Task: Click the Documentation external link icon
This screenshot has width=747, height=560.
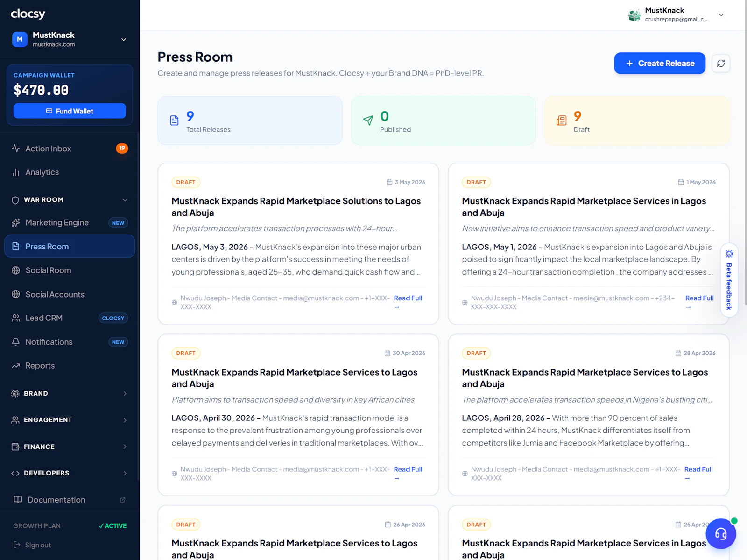Action: click(123, 500)
